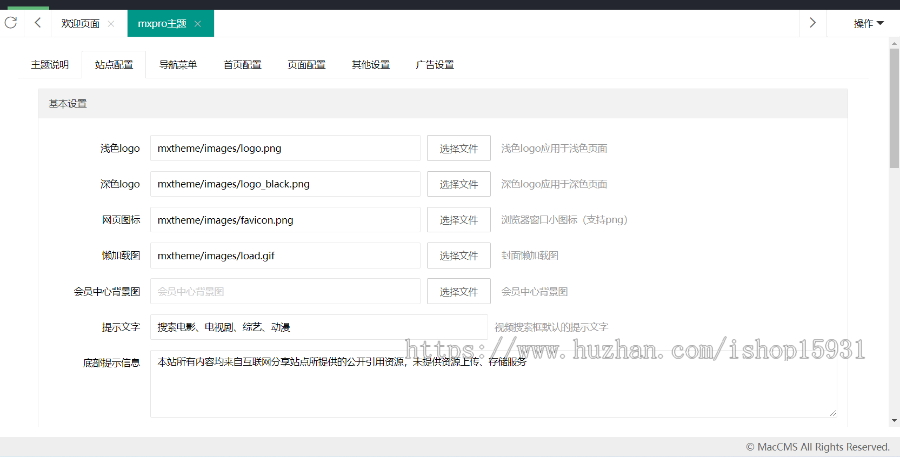
Task: Click the page refresh icon
Action: pos(11,23)
